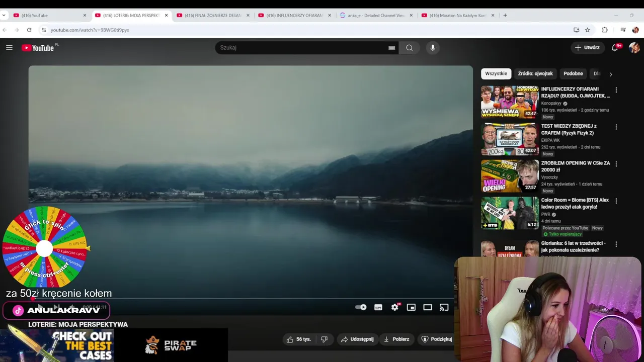The width and height of the screenshot is (644, 362).
Task: Click the magnifier search button
Action: point(409,48)
